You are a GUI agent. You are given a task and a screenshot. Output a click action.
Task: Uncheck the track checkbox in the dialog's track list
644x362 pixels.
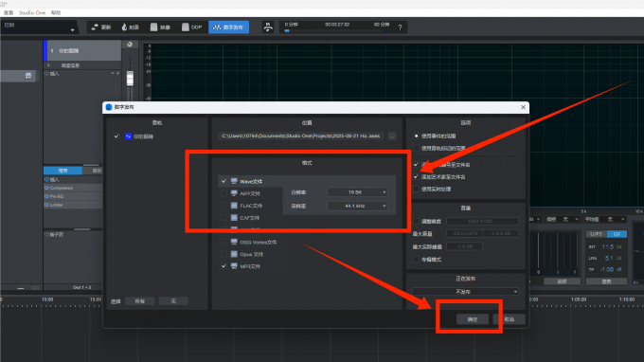[116, 136]
